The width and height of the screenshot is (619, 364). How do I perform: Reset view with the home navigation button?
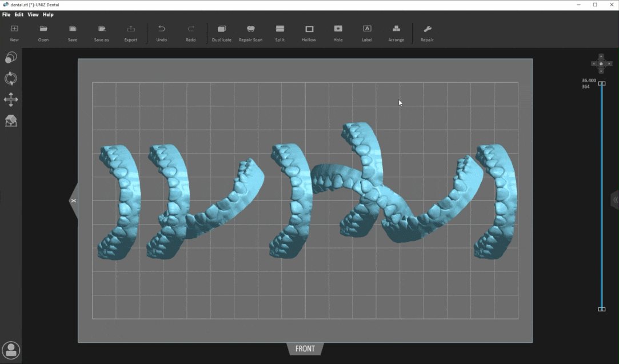pyautogui.click(x=601, y=64)
